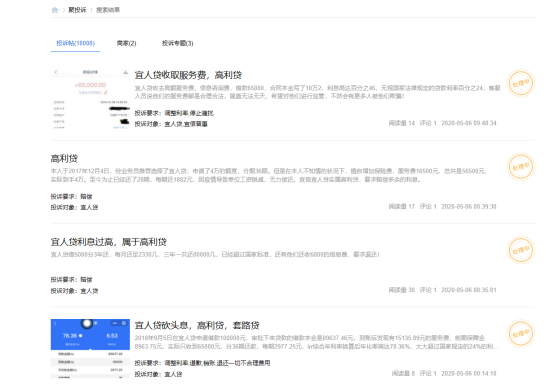Screen dimensions: 554x390
Task: Click the home icon in breadcrumb
Action: click(54, 10)
